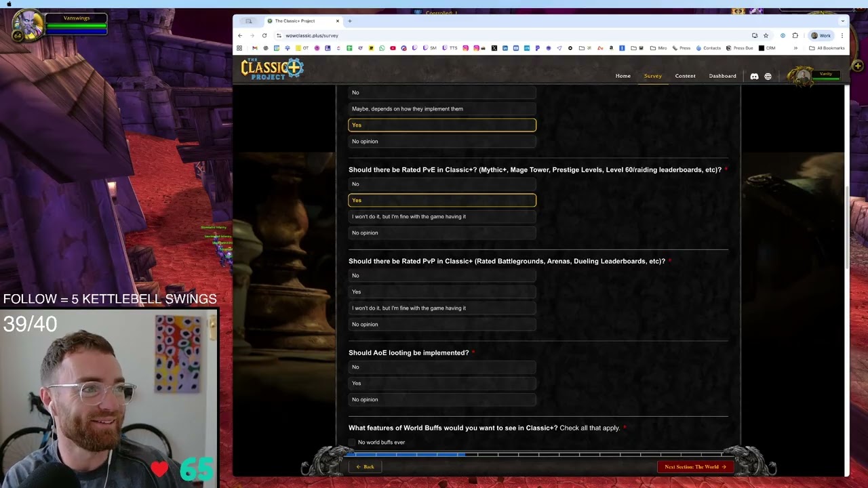Viewport: 868px width, 488px height.
Task: Select "No" for AoE looting question
Action: coord(442,367)
